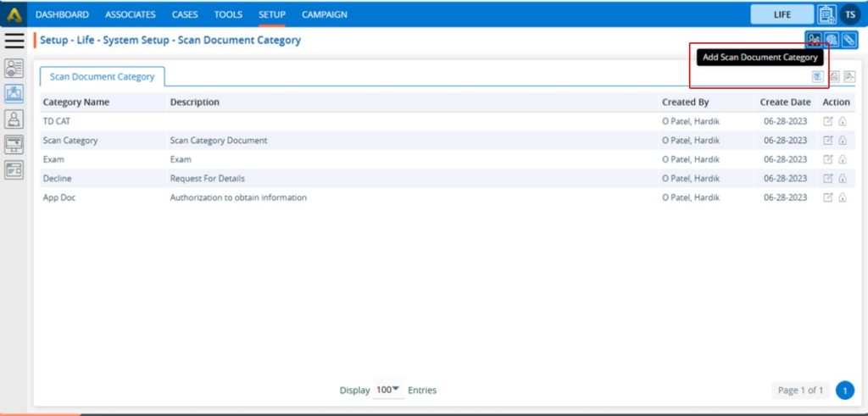Click the app logo in the top-left corner
Screen dimensions: 868x416
(x=14, y=14)
